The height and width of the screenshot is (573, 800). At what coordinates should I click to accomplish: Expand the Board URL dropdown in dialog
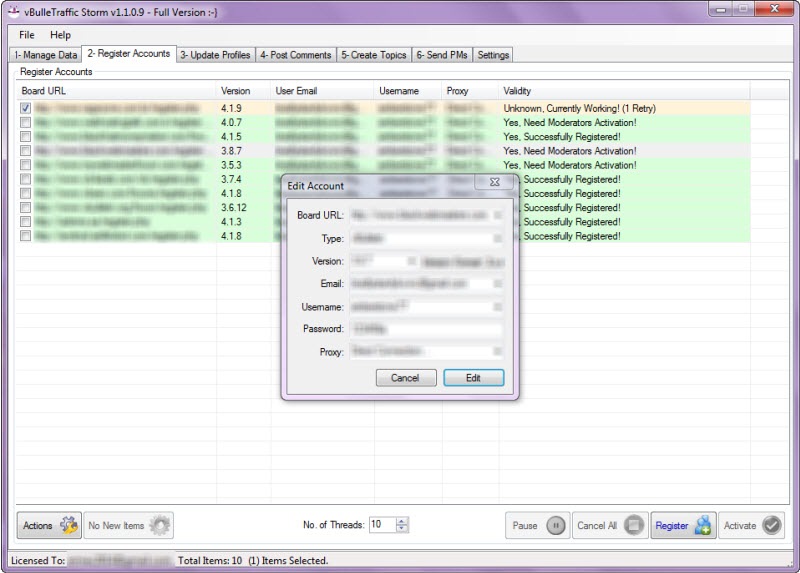pos(497,215)
